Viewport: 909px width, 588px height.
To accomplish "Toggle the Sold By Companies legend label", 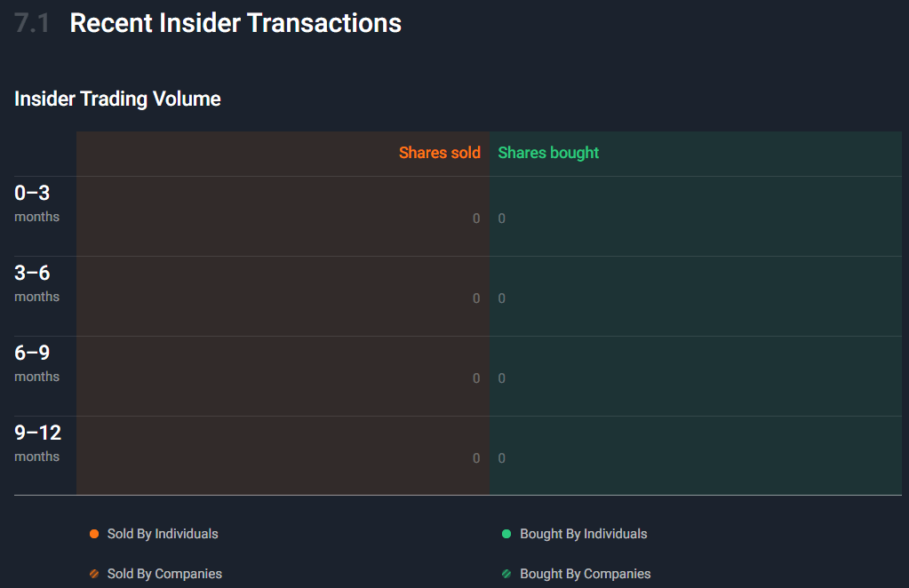I will pos(164,574).
